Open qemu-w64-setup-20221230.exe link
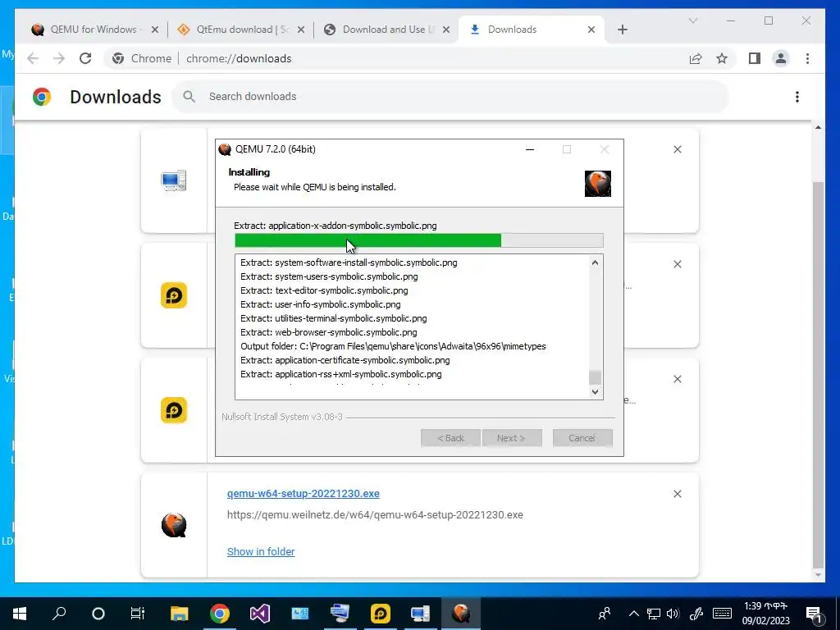 click(304, 493)
